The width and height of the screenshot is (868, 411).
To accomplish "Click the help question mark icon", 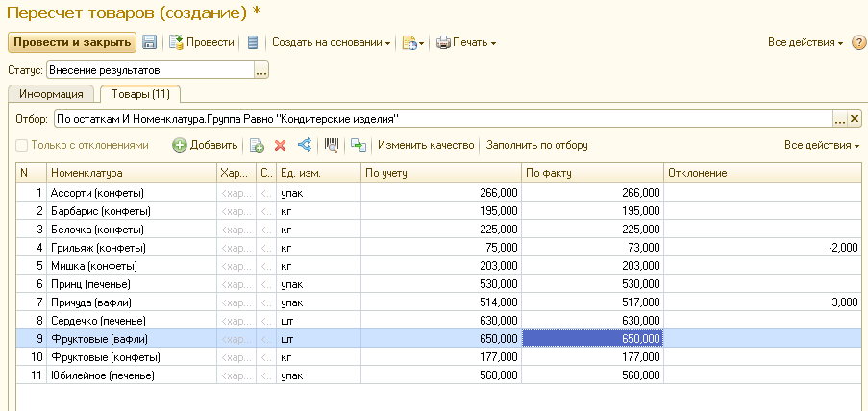I will 858,42.
